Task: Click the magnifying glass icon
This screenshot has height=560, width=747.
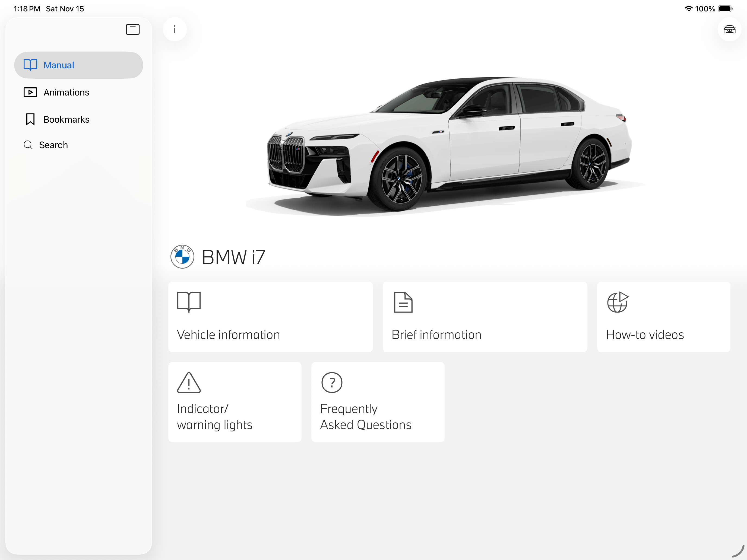Action: (x=28, y=145)
